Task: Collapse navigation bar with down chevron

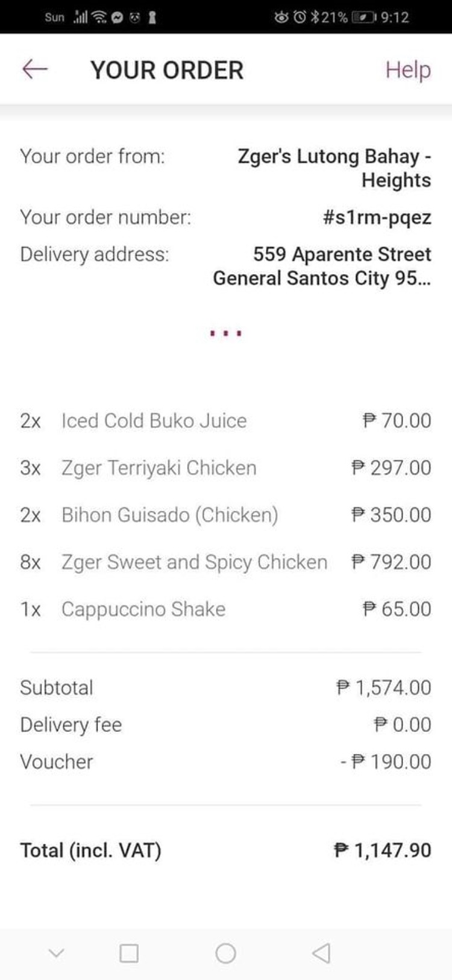Action: (56, 953)
